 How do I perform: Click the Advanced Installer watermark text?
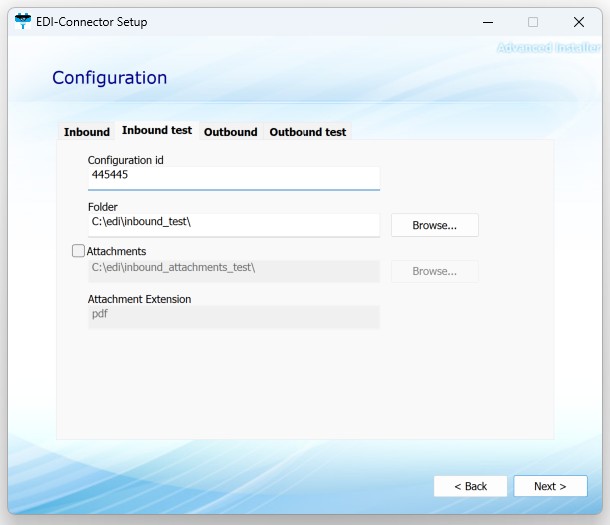[x=548, y=47]
